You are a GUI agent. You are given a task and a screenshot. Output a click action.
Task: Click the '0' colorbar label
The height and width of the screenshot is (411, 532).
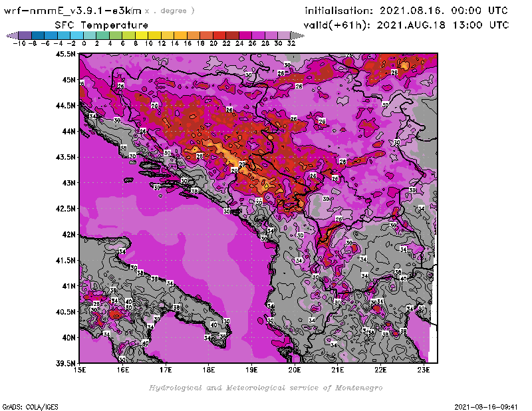84,43
